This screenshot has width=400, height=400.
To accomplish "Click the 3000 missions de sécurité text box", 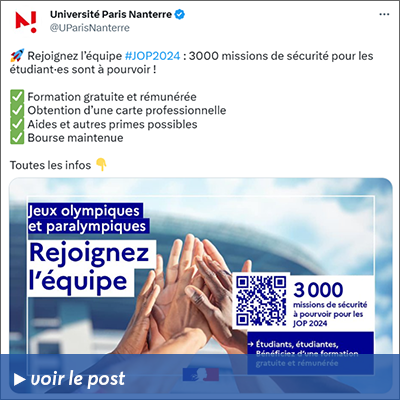I will coord(330,306).
